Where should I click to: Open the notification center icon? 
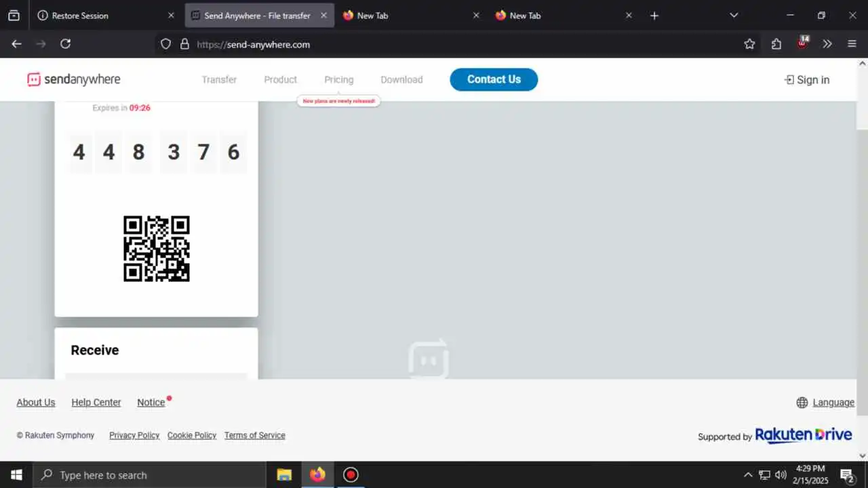click(847, 475)
